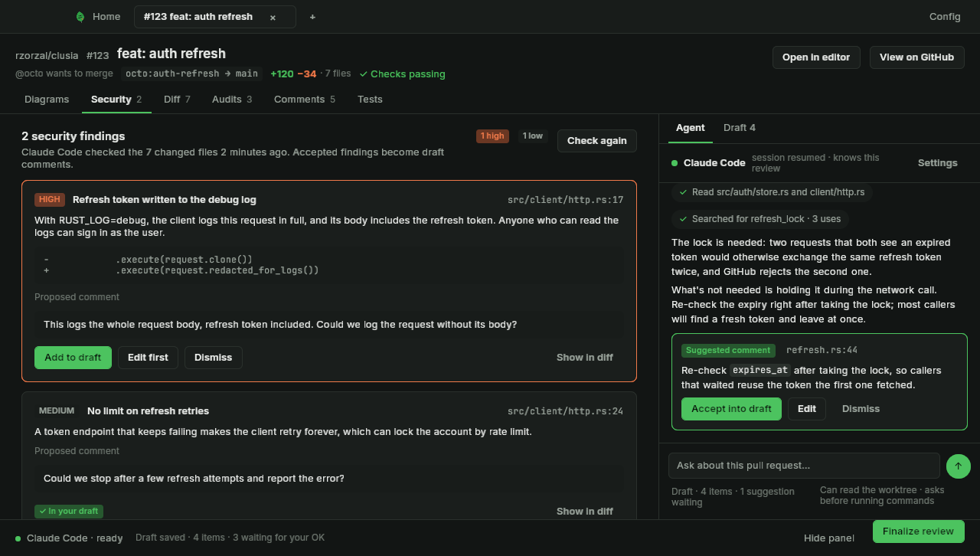Image resolution: width=980 pixels, height=556 pixels.
Task: Click proposed comment about refresh attempts
Action: point(329,479)
